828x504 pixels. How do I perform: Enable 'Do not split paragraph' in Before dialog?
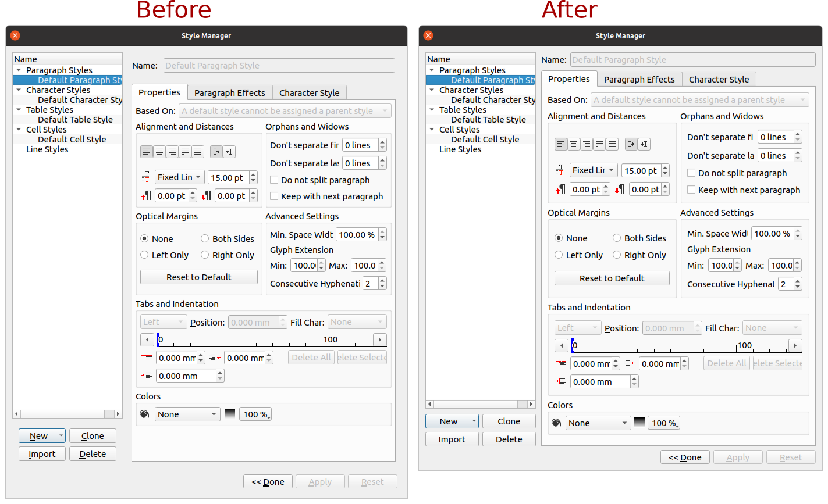click(x=275, y=180)
